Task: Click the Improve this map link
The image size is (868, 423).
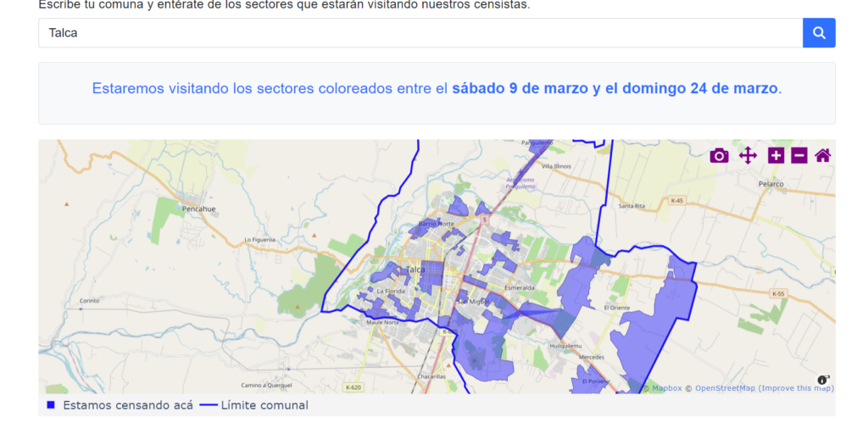Action: [795, 388]
